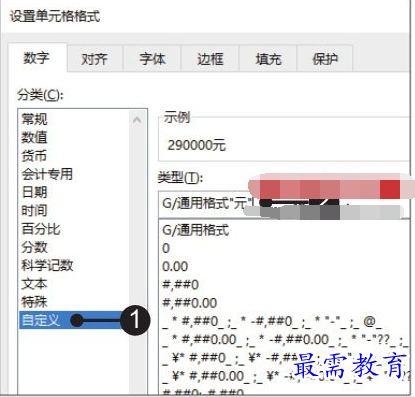Image resolution: width=415 pixels, height=397 pixels.
Task: Click the category list scroll-up arrow
Action: [137, 120]
